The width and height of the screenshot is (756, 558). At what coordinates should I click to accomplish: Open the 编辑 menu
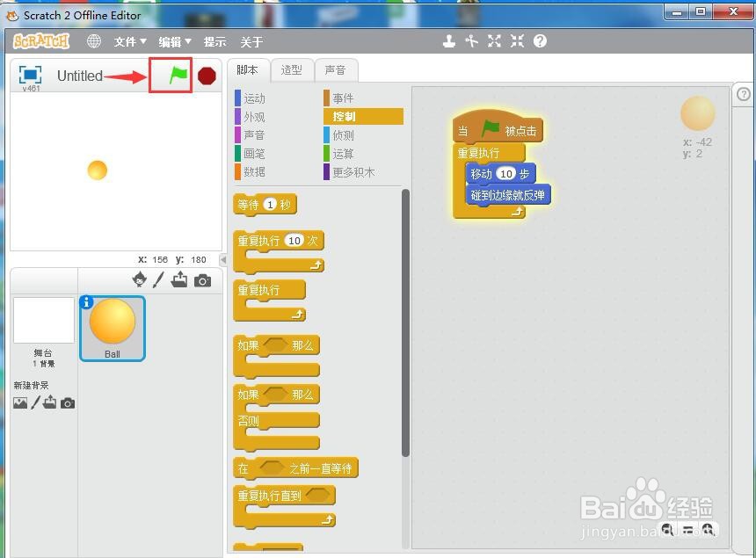[x=175, y=42]
